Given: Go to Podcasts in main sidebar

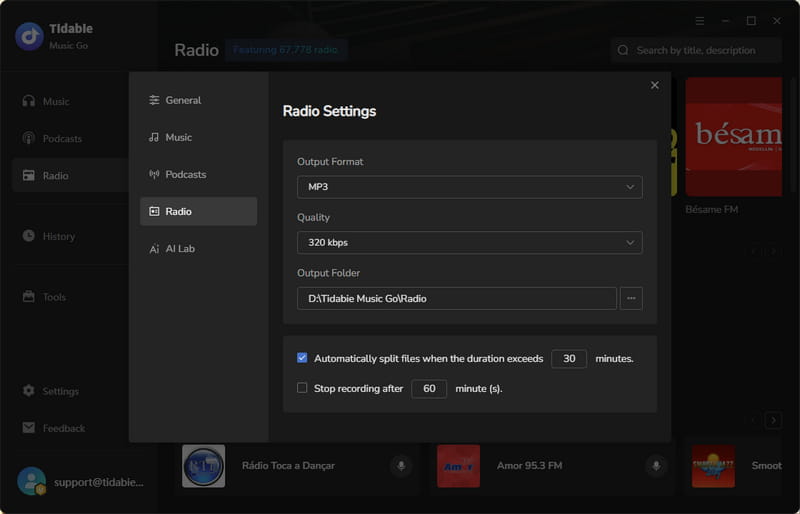Looking at the screenshot, I should [70, 138].
